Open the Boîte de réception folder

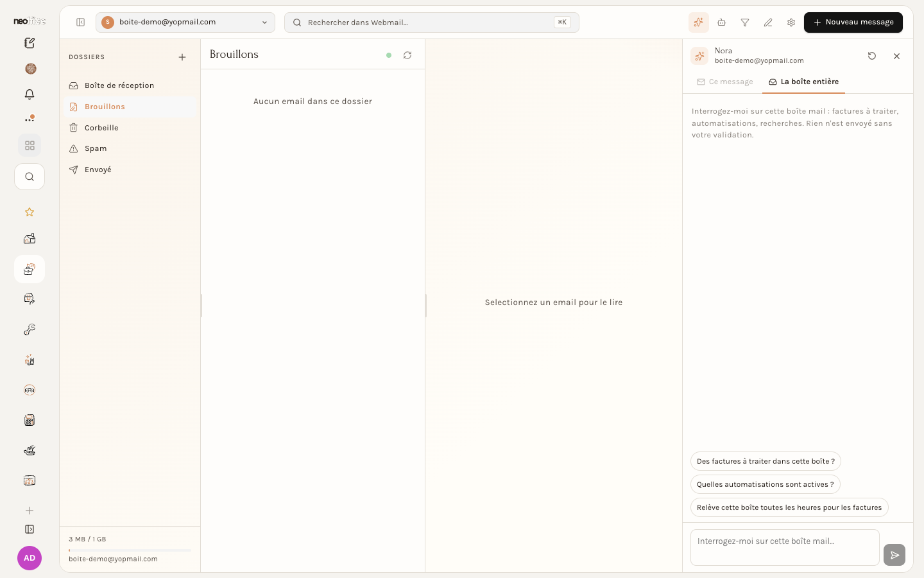130,85
